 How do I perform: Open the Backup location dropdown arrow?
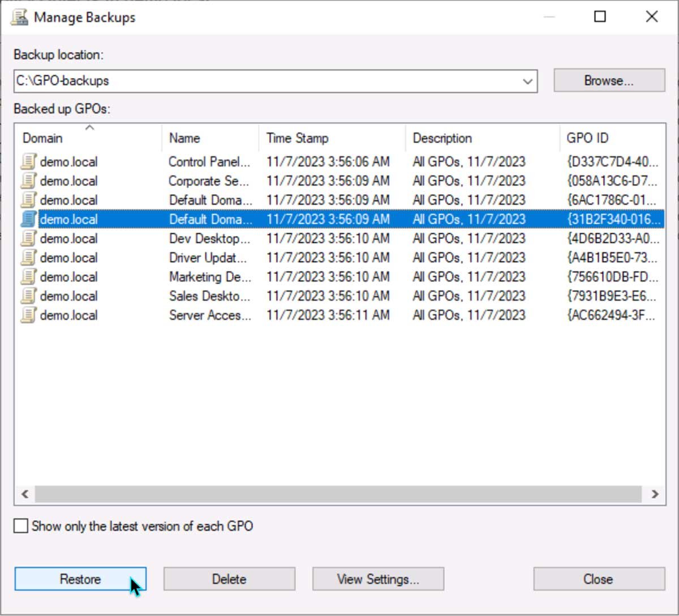click(527, 82)
